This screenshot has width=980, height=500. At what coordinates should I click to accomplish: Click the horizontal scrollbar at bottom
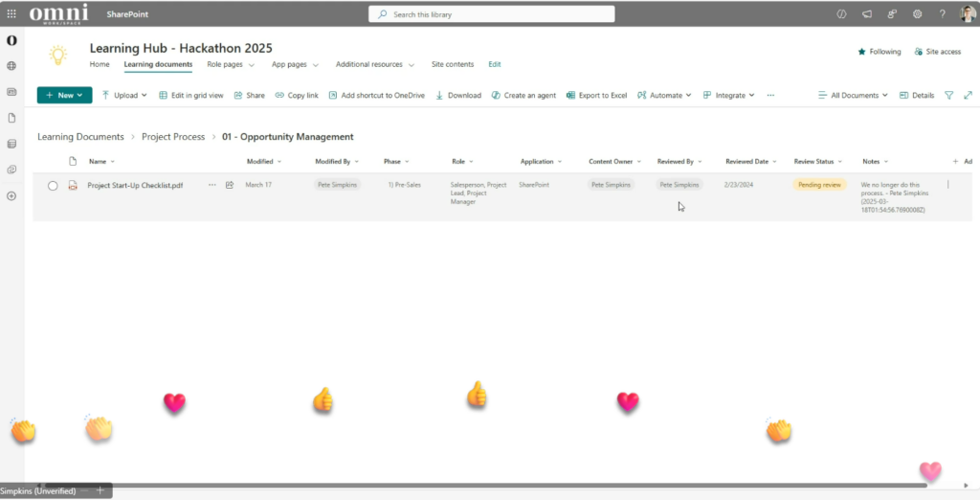(x=485, y=485)
